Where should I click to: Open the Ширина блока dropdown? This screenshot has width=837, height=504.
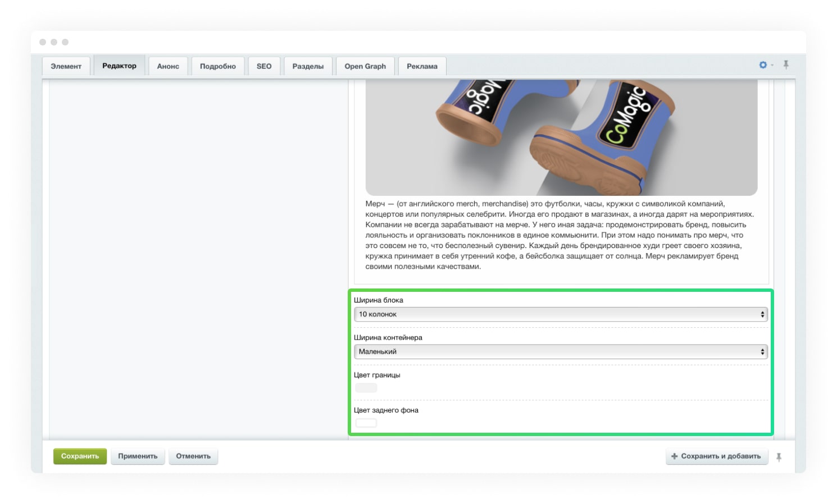point(561,314)
